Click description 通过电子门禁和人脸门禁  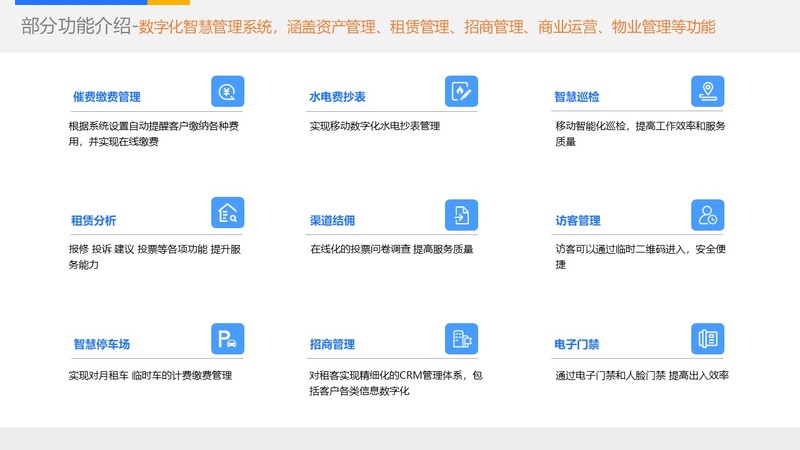pyautogui.click(x=642, y=376)
